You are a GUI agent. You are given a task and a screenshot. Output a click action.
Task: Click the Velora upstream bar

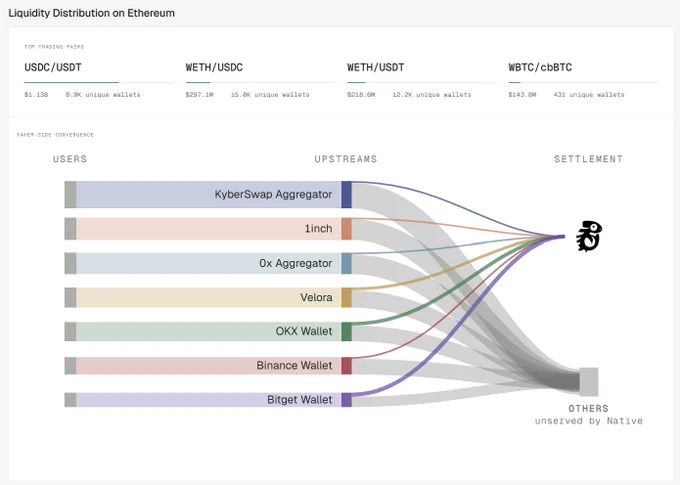[x=209, y=298]
